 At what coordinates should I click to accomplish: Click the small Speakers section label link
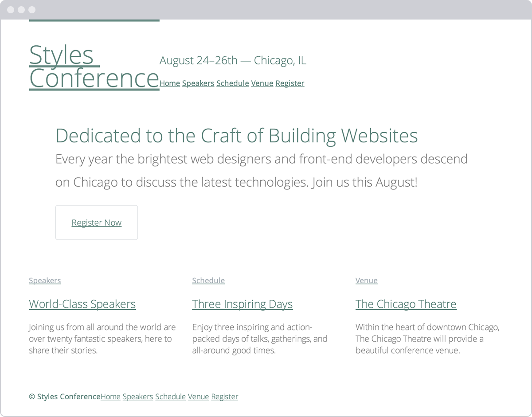point(45,280)
